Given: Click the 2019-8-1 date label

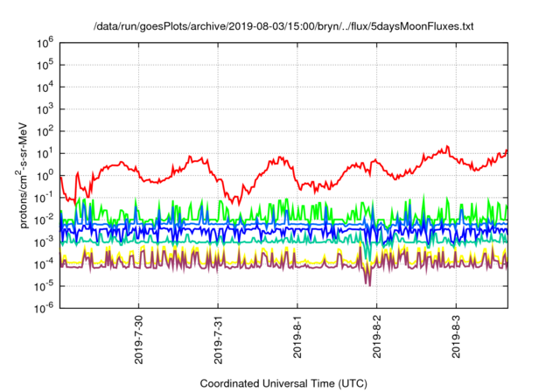Looking at the screenshot, I should pos(297,337).
